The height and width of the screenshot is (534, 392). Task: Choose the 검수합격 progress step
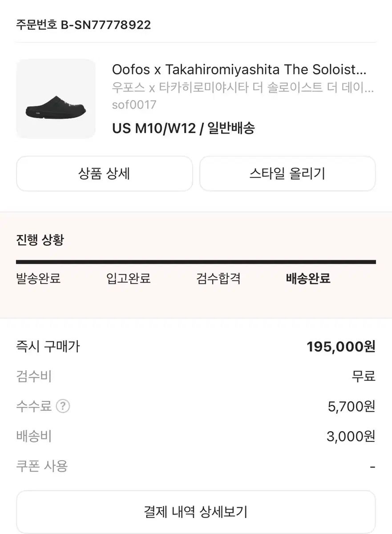[218, 279]
